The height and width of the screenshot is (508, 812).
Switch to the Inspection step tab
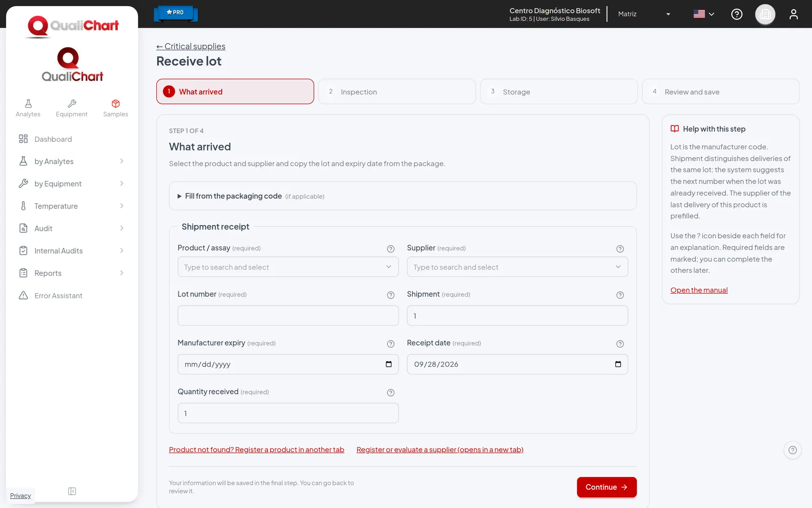click(397, 91)
